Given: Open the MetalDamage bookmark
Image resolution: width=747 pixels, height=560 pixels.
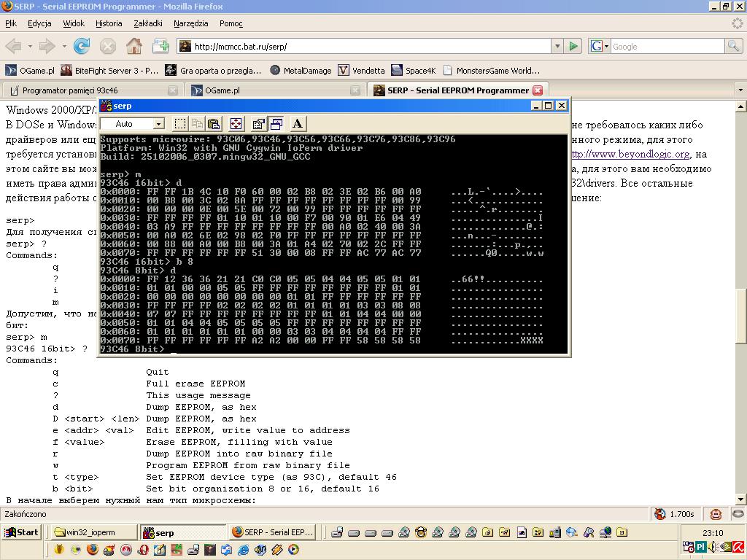Looking at the screenshot, I should 301,71.
